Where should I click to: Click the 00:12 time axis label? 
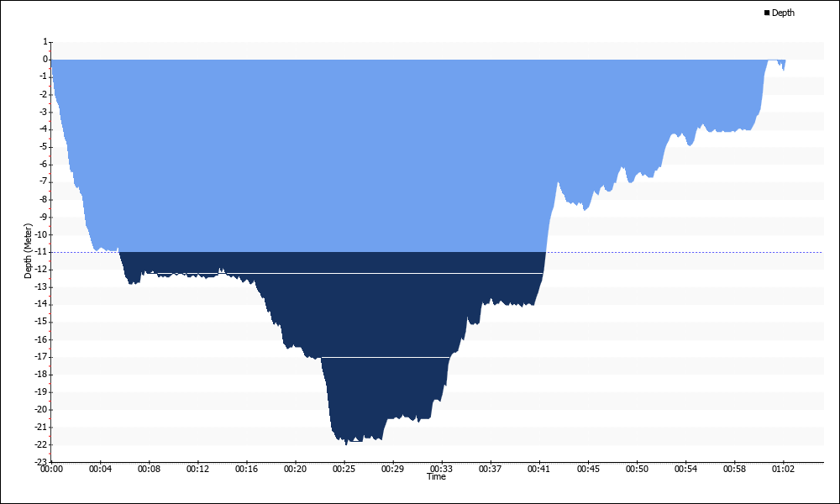tap(197, 470)
